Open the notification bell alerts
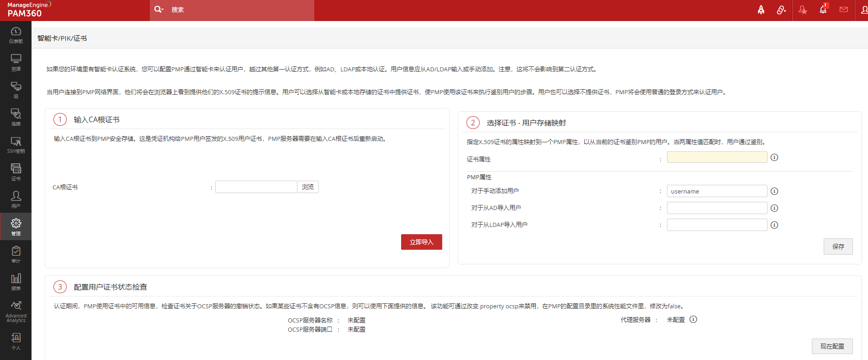This screenshot has height=360, width=868. [x=823, y=9]
